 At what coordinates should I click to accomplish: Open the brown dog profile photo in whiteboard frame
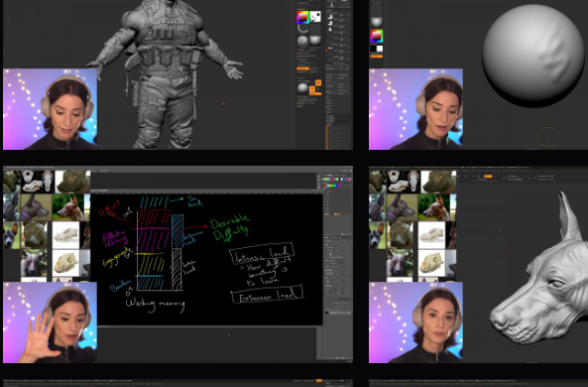point(68,207)
